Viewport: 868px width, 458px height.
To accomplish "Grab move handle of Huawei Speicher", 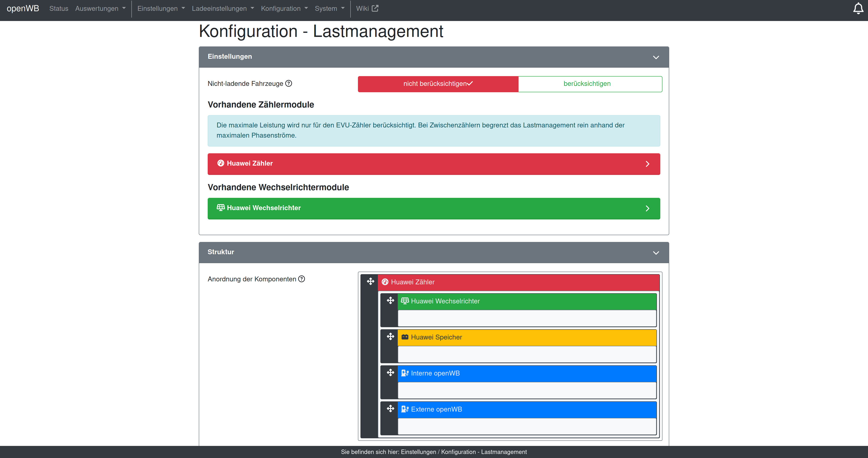I will tap(390, 337).
